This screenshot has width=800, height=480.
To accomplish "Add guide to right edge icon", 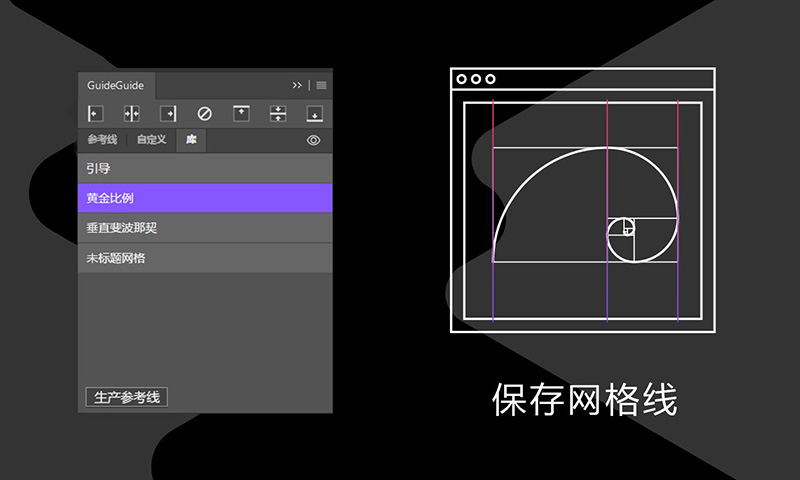I will [x=168, y=113].
